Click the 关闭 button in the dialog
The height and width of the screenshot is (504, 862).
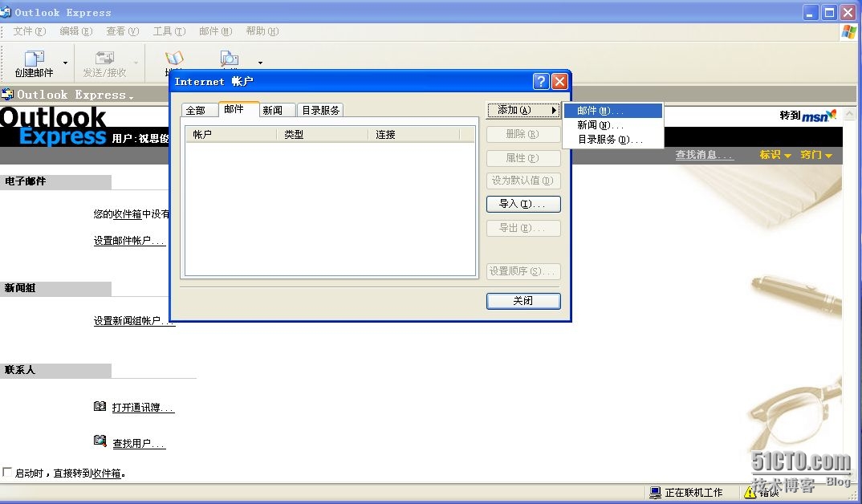(523, 301)
